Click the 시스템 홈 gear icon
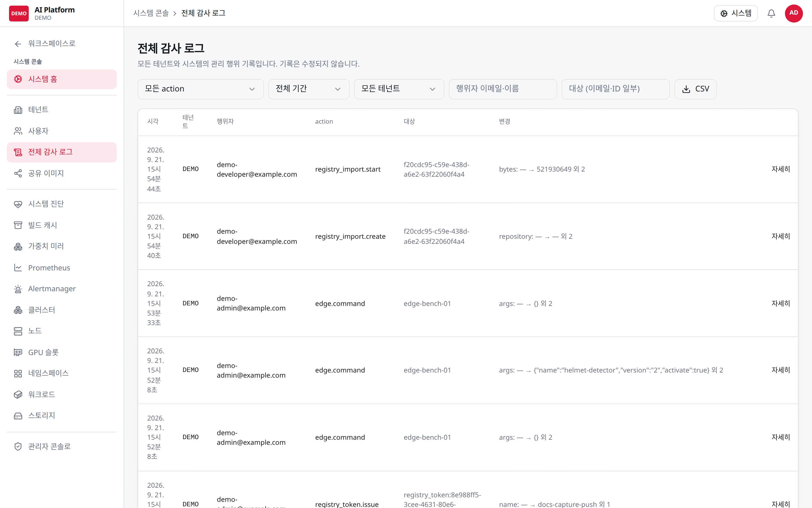 [18, 79]
